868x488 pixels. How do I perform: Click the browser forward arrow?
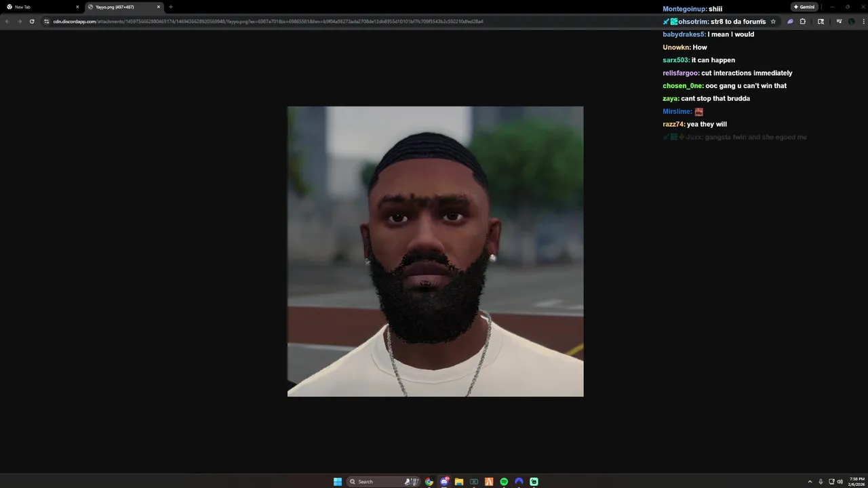point(19,22)
